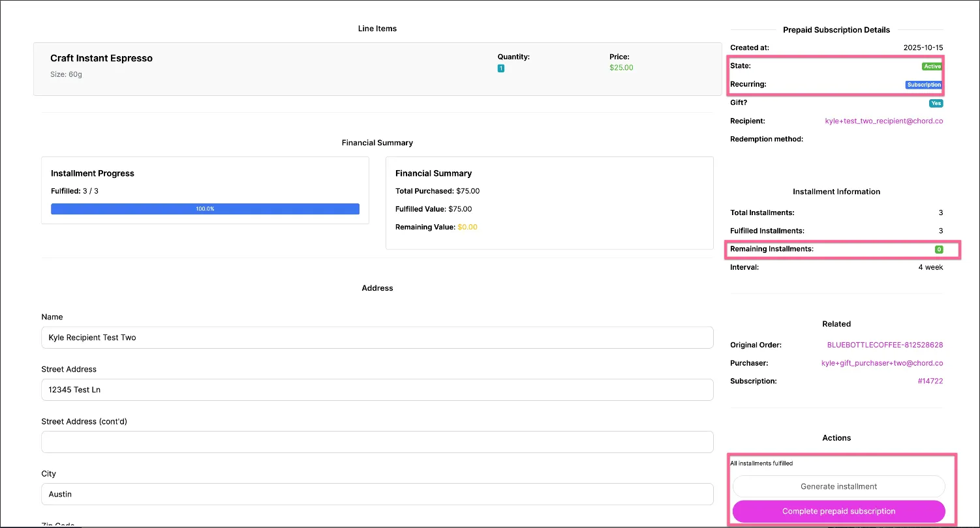Open the recipient email link
This screenshot has height=528, width=980.
tap(884, 121)
